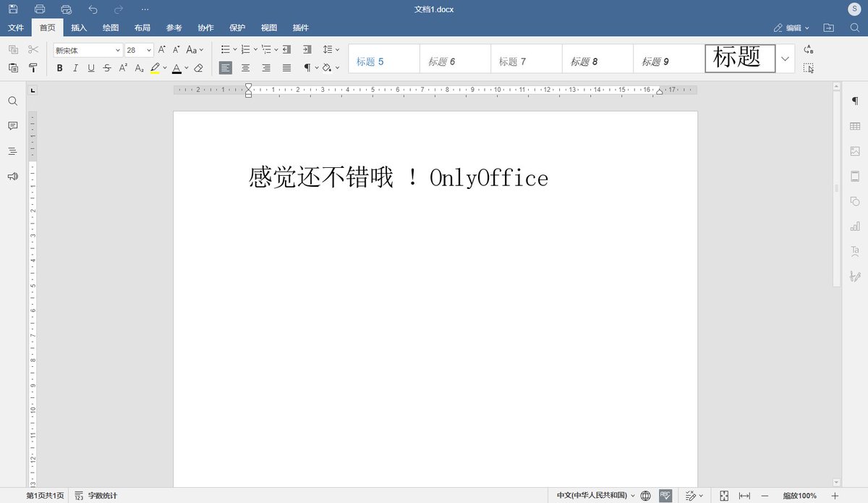Toggle Center paragraph alignment

click(x=246, y=68)
